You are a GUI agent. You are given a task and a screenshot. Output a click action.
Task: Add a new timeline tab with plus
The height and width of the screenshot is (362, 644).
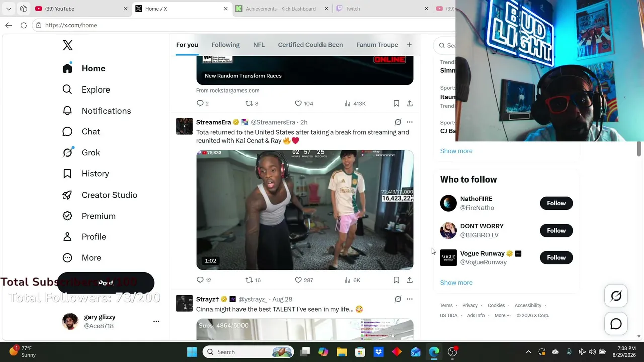[409, 45]
